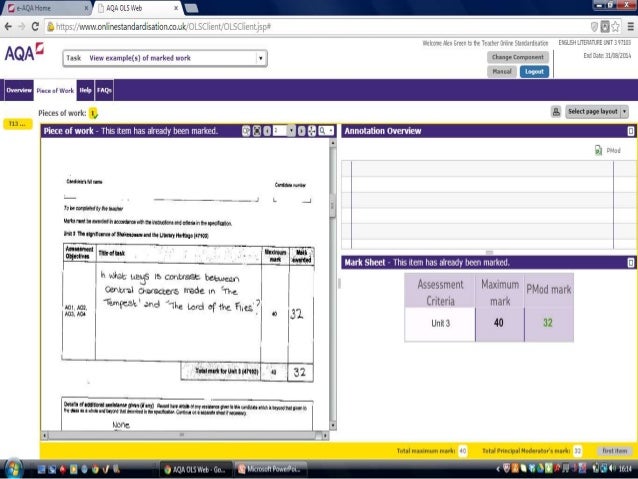Click the browser address bar URL
638x479 pixels.
click(x=163, y=27)
